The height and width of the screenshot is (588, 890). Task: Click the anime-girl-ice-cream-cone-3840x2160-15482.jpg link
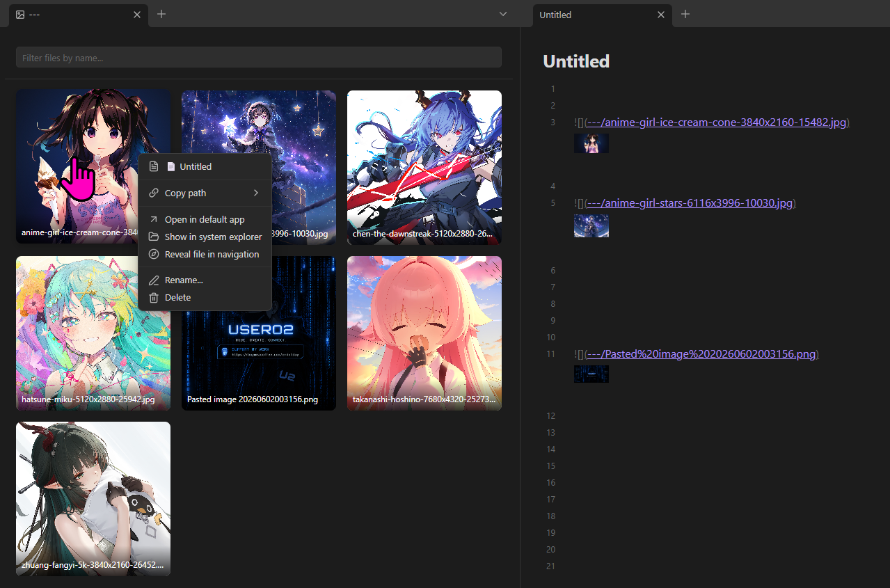tap(717, 122)
